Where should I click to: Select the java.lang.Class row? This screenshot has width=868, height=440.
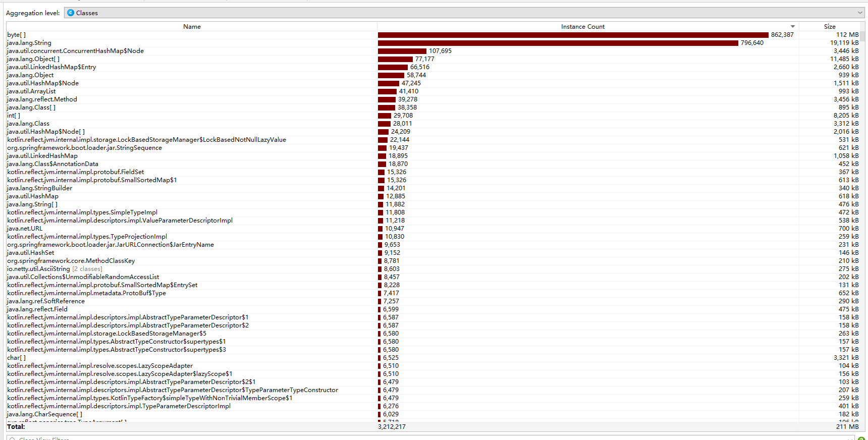pos(433,124)
